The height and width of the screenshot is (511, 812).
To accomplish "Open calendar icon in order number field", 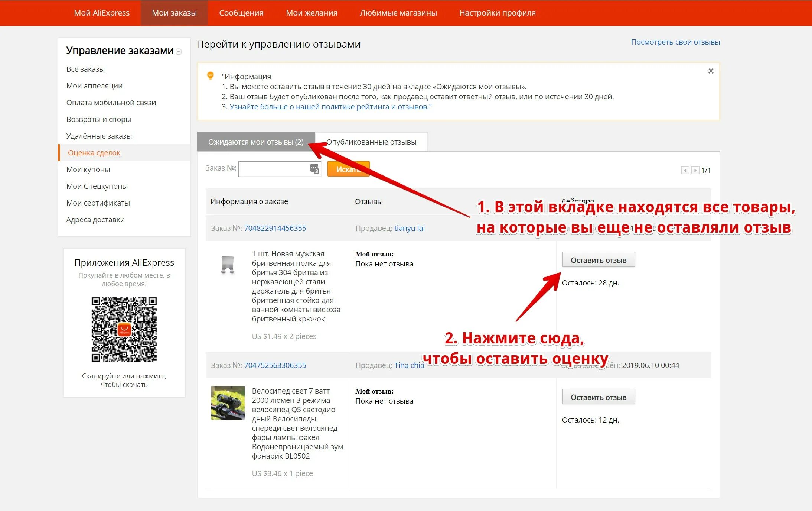I will coord(314,169).
